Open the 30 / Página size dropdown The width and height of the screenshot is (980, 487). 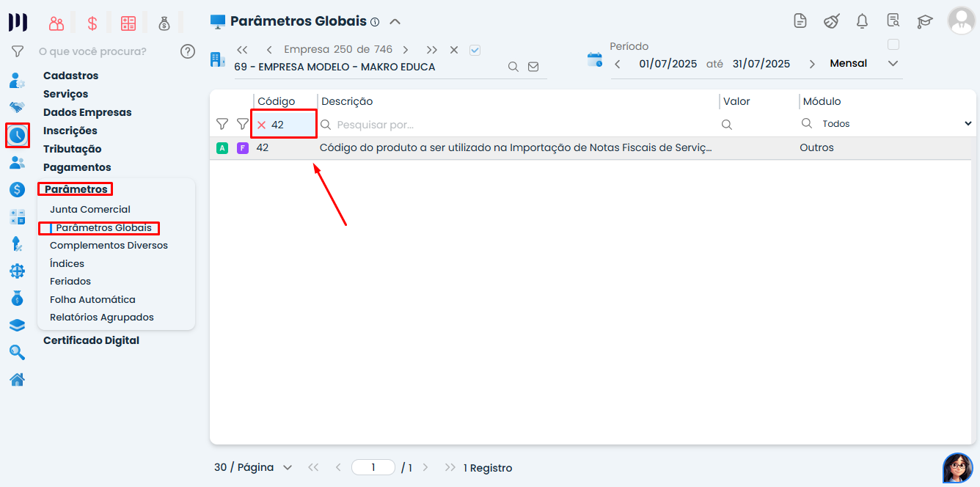tap(253, 467)
